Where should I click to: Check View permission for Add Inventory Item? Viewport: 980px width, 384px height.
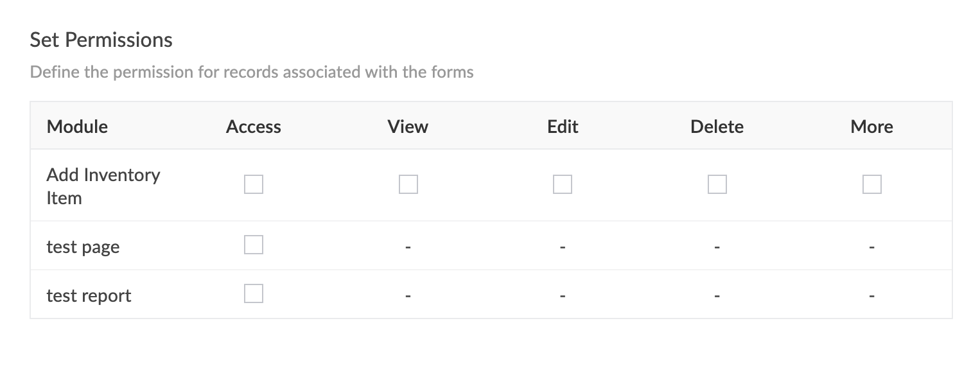click(x=408, y=185)
